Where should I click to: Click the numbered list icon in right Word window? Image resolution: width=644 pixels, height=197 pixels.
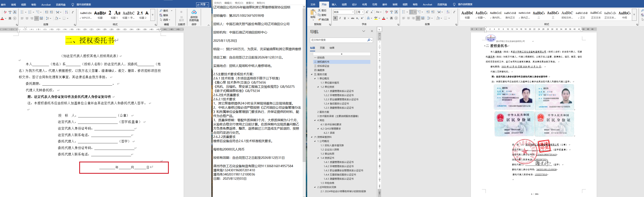click(x=411, y=12)
